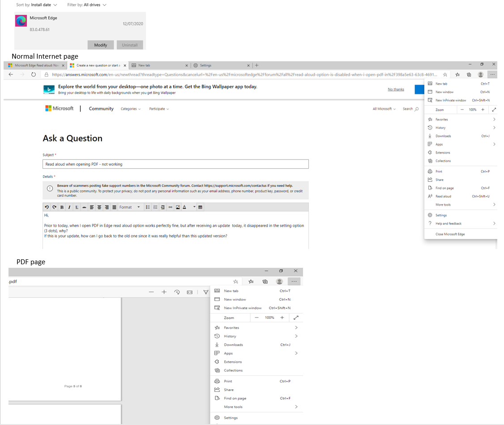Select Read aloud in upper Edge menu
Screen dimensions: 504x425
coord(461,196)
